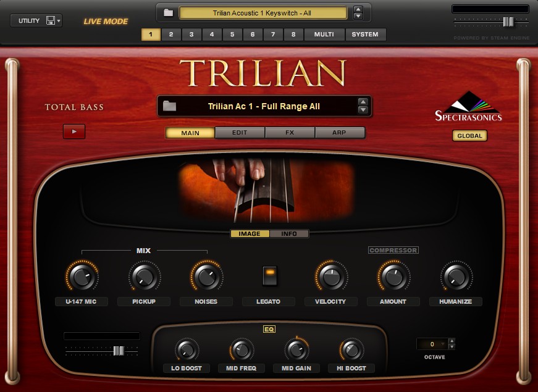This screenshot has width=538, height=392.
Task: Click the MIX section heading
Action: (x=143, y=251)
